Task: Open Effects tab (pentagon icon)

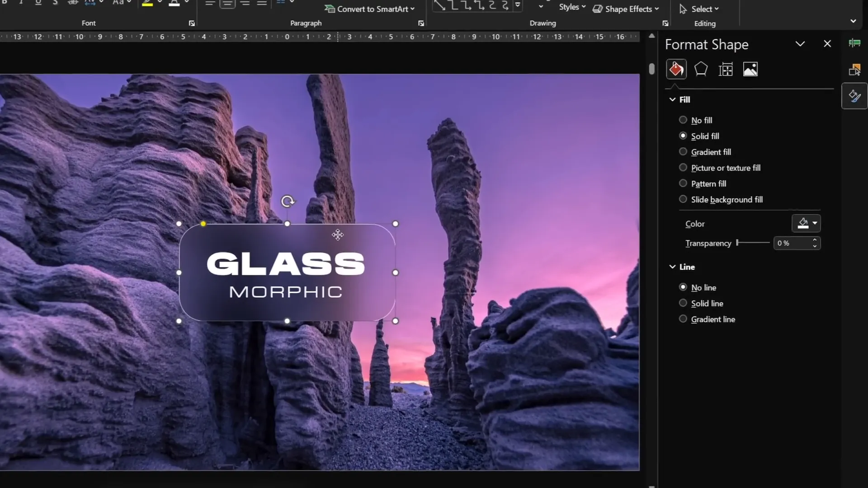Action: coord(701,69)
